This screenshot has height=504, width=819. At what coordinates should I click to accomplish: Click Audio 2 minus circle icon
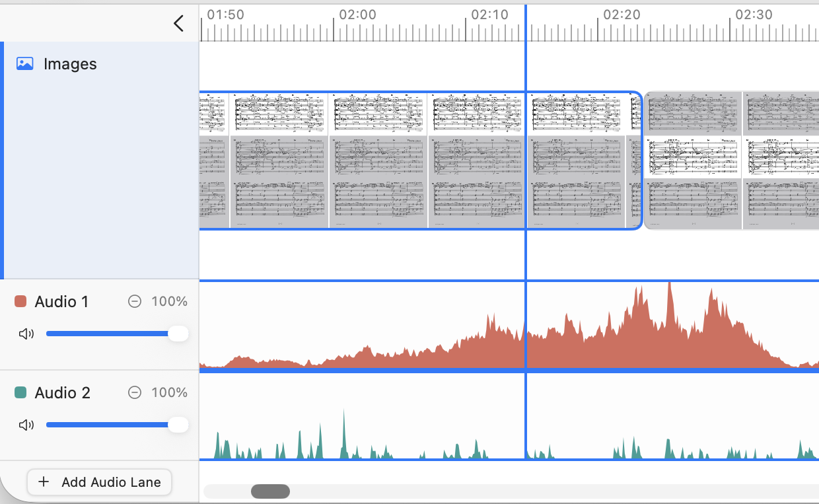(x=135, y=393)
